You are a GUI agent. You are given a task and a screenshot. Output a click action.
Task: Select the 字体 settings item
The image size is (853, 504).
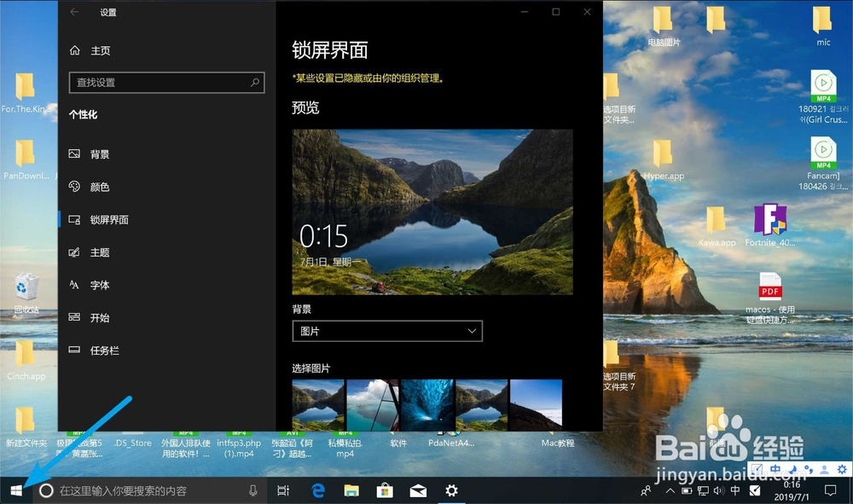[x=99, y=285]
